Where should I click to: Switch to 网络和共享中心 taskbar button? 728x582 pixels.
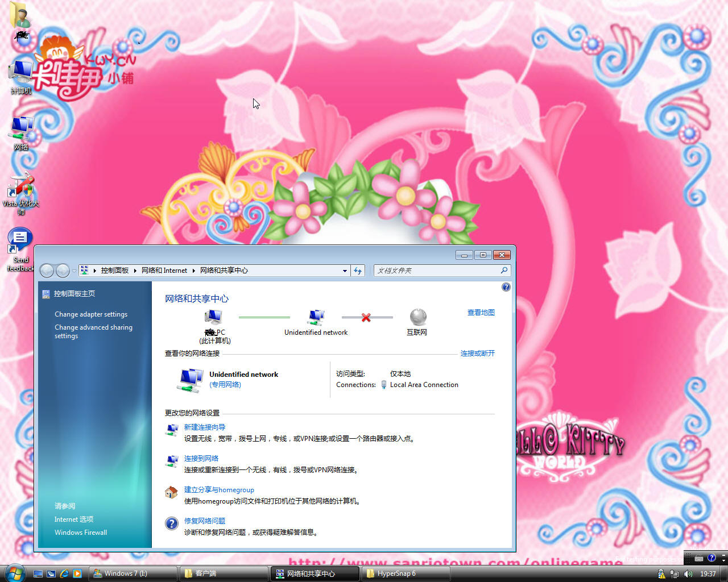point(314,573)
